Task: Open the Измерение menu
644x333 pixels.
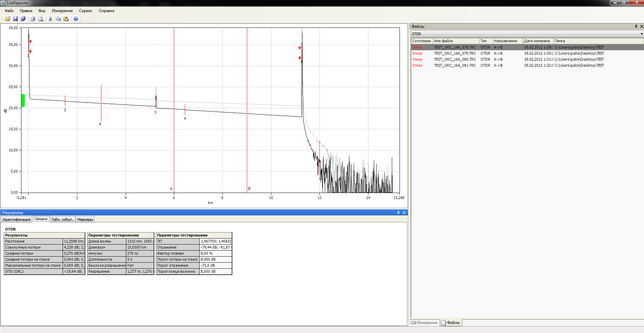Action: click(62, 11)
